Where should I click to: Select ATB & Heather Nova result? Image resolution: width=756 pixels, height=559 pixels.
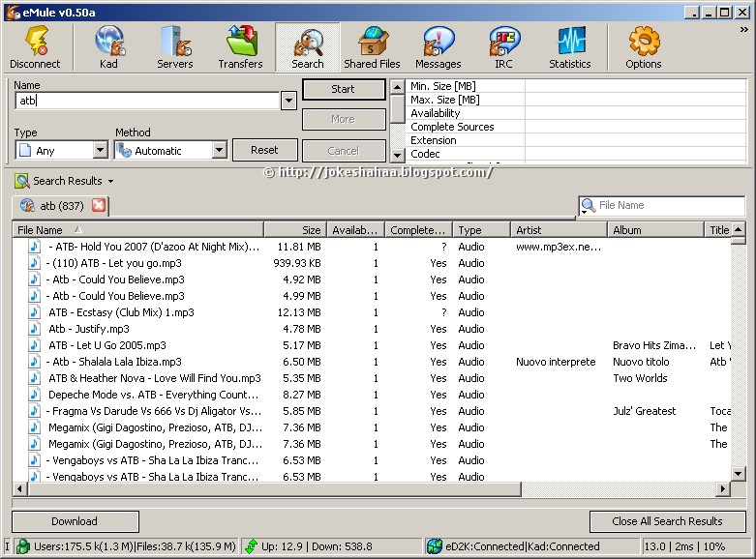tap(154, 378)
